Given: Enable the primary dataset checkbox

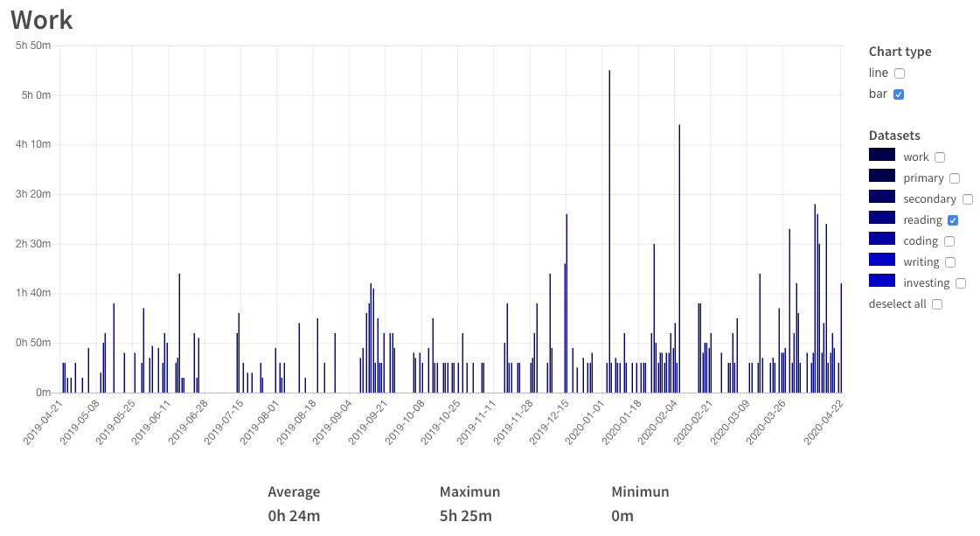Looking at the screenshot, I should [x=955, y=178].
